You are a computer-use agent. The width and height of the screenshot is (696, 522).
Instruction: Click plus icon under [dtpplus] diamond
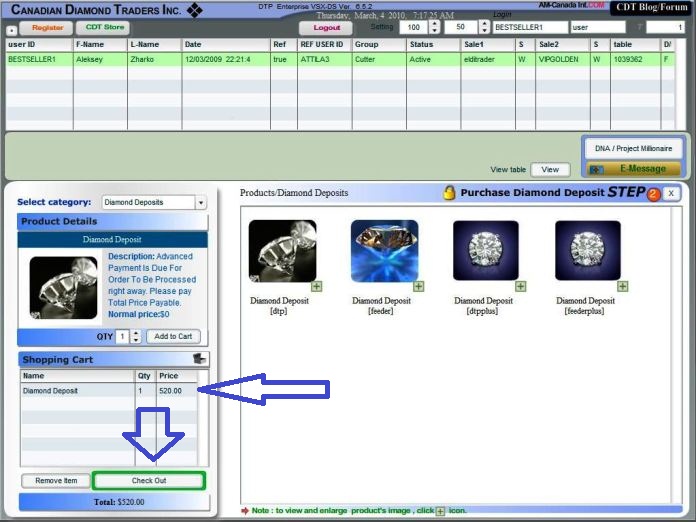coord(520,287)
